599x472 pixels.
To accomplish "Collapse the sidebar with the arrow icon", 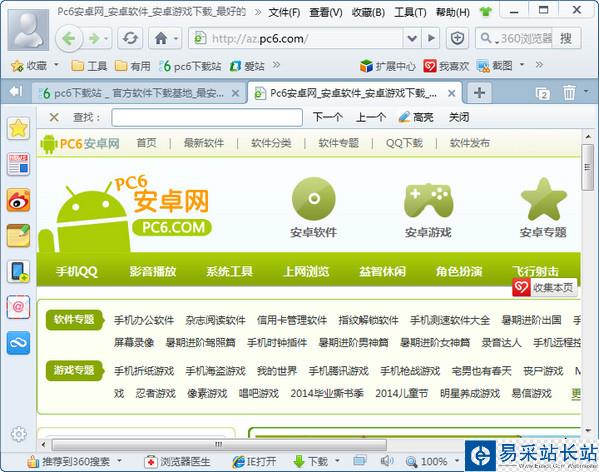I will click(16, 91).
